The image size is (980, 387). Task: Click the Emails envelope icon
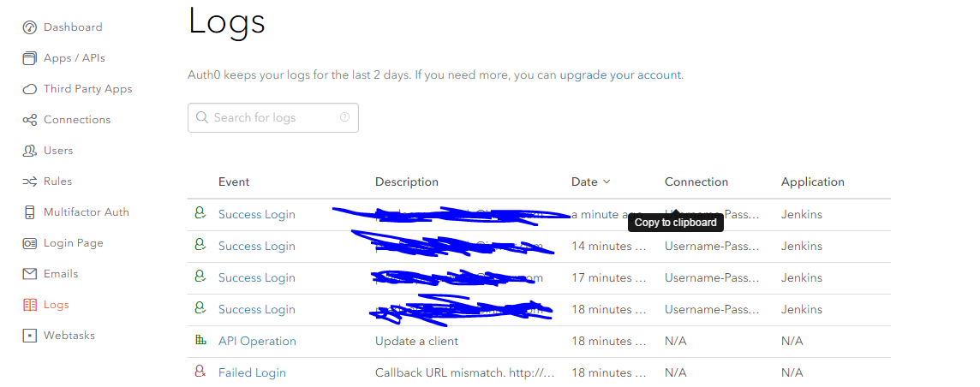[29, 274]
